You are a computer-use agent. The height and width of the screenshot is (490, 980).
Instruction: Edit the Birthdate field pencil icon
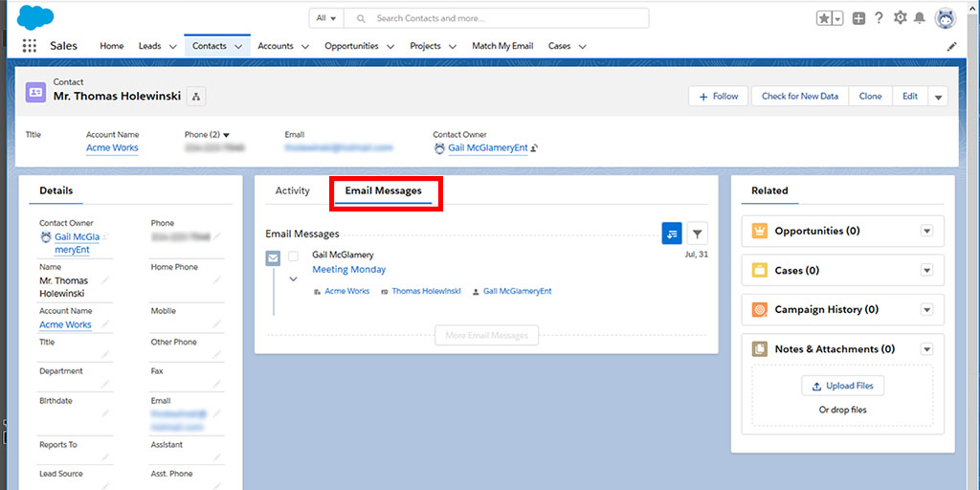pos(105,413)
